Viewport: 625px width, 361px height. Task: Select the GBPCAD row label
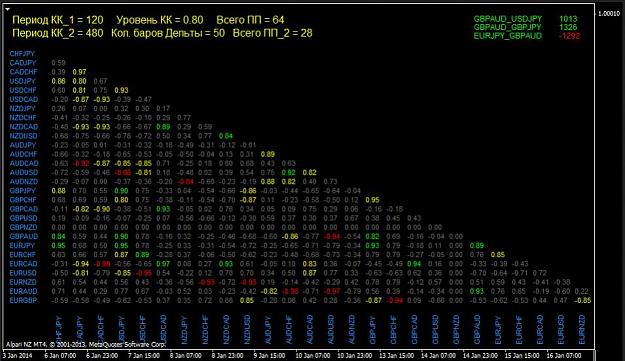pos(24,209)
